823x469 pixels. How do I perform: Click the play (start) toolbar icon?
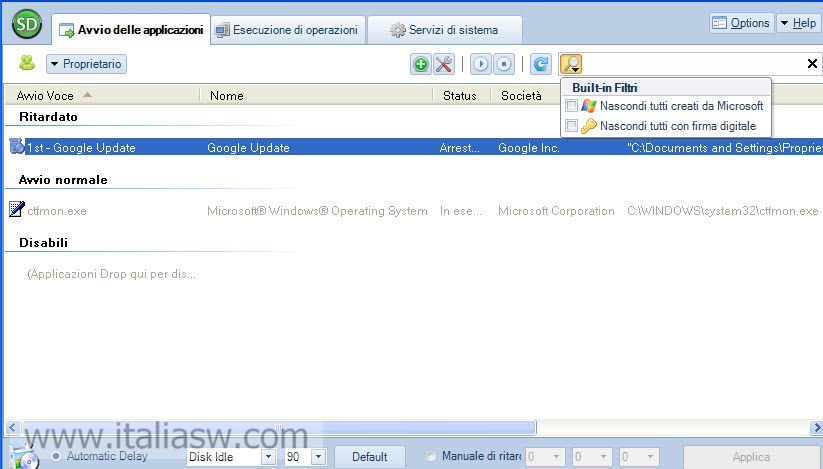point(480,64)
